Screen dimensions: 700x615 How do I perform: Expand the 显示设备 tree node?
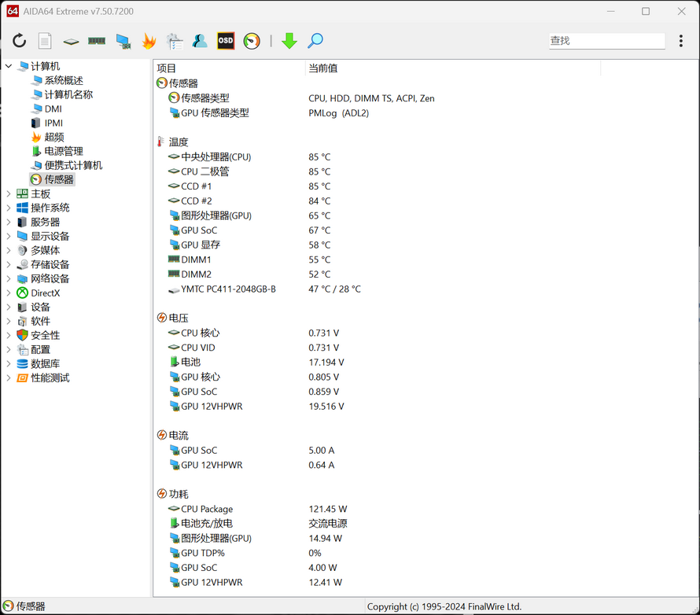(x=9, y=237)
